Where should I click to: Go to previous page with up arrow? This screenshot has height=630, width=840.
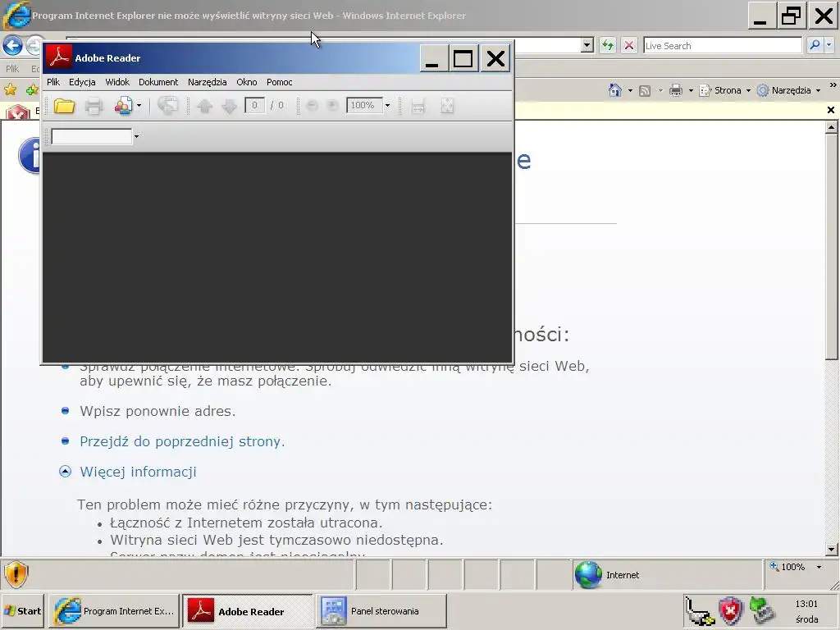pos(204,106)
